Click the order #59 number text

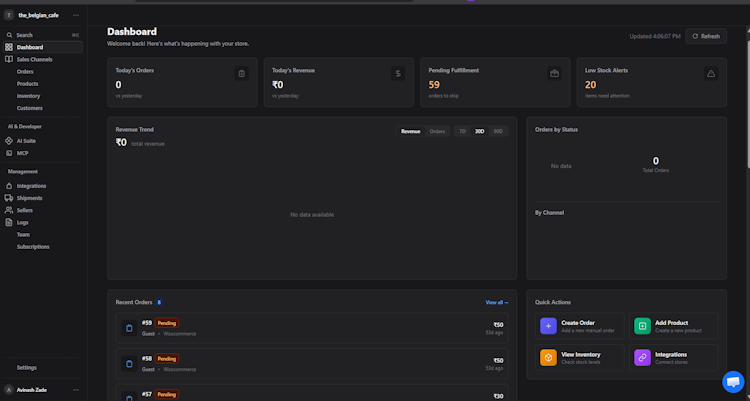click(x=147, y=323)
